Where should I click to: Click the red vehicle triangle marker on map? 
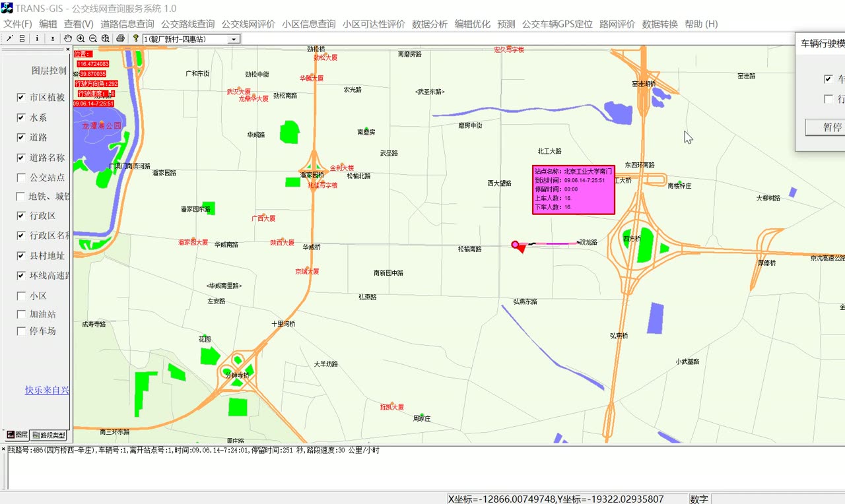pyautogui.click(x=522, y=248)
